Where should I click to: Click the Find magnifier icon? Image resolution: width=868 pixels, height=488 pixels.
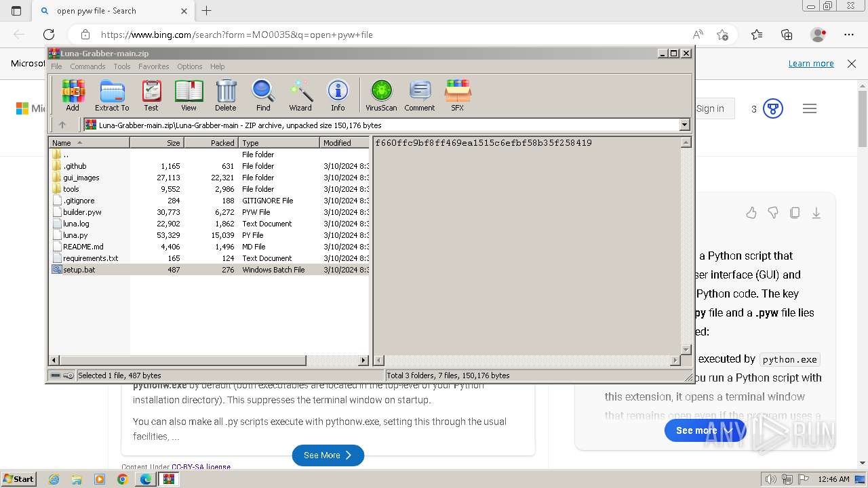click(263, 95)
